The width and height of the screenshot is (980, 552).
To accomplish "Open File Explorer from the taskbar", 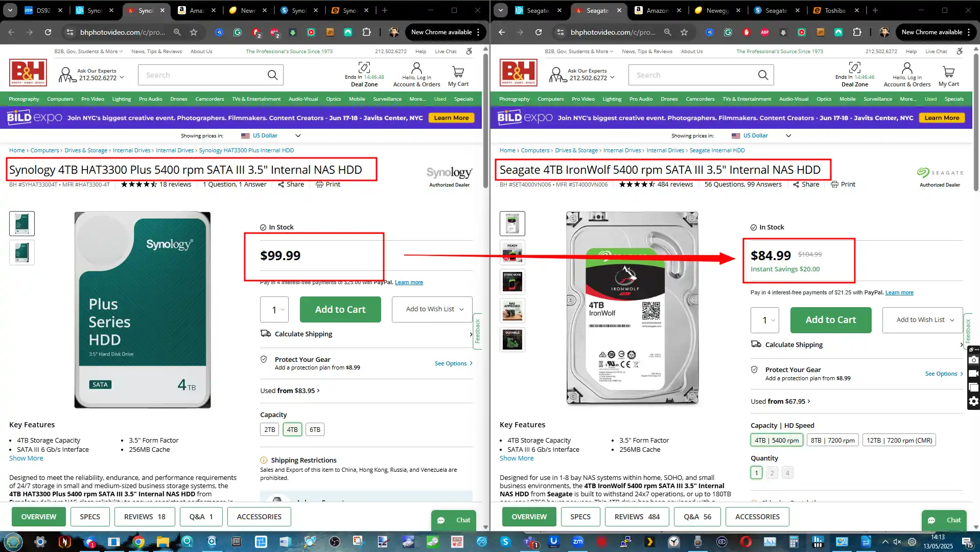I will 162,542.
